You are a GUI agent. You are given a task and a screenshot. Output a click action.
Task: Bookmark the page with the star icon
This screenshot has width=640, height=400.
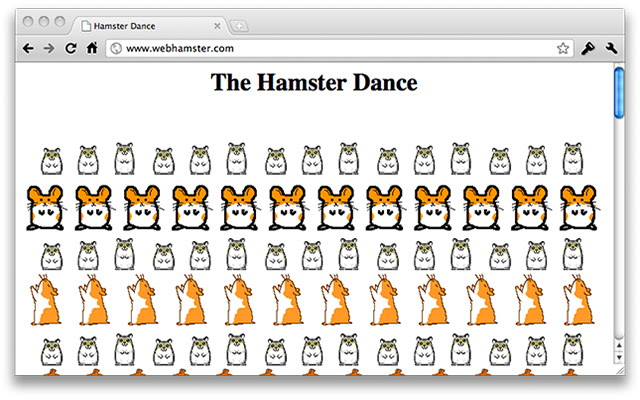tap(563, 49)
